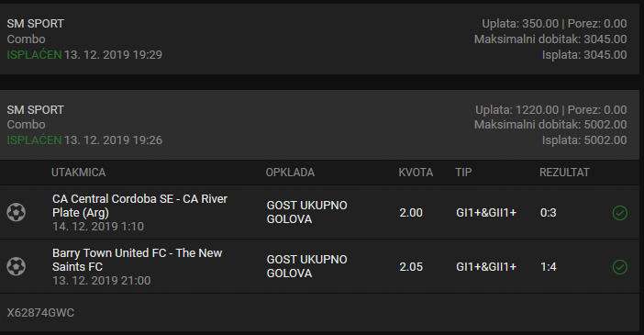Image resolution: width=644 pixels, height=335 pixels.
Task: Expand ticket with Uplata 350.00
Action: tap(319, 39)
